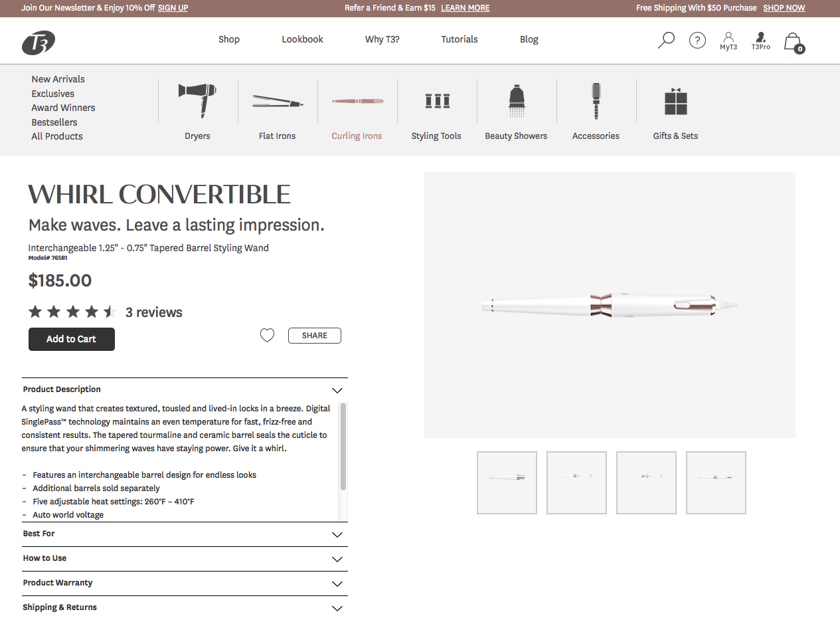Click the SHARE button
The image size is (840, 630).
click(x=315, y=336)
